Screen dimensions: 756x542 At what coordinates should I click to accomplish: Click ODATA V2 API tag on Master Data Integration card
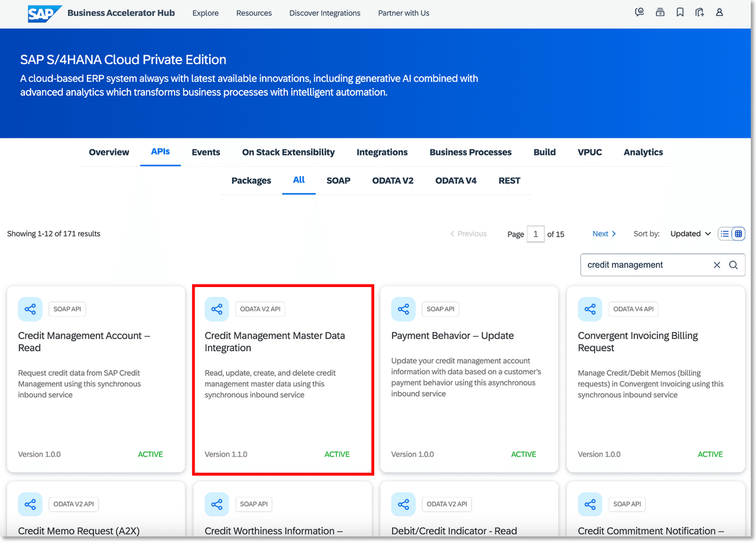pos(260,309)
